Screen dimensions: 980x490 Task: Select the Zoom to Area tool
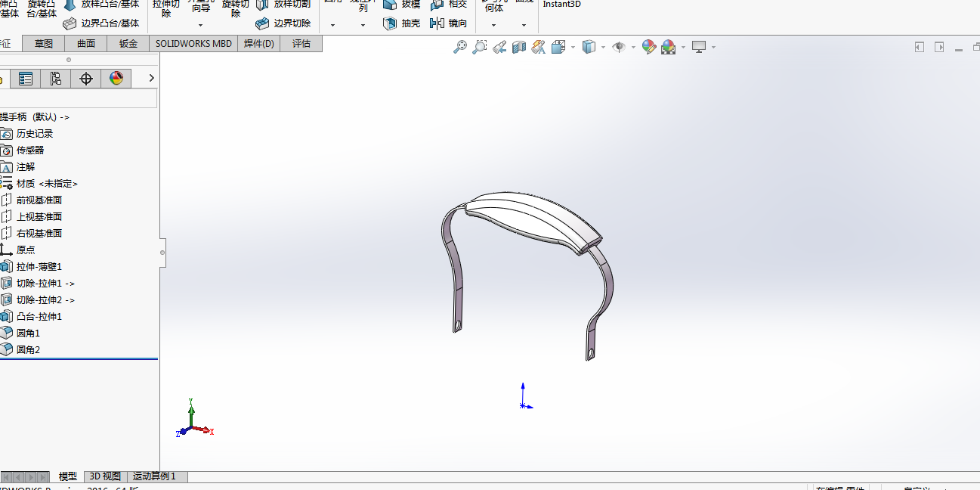click(x=479, y=47)
